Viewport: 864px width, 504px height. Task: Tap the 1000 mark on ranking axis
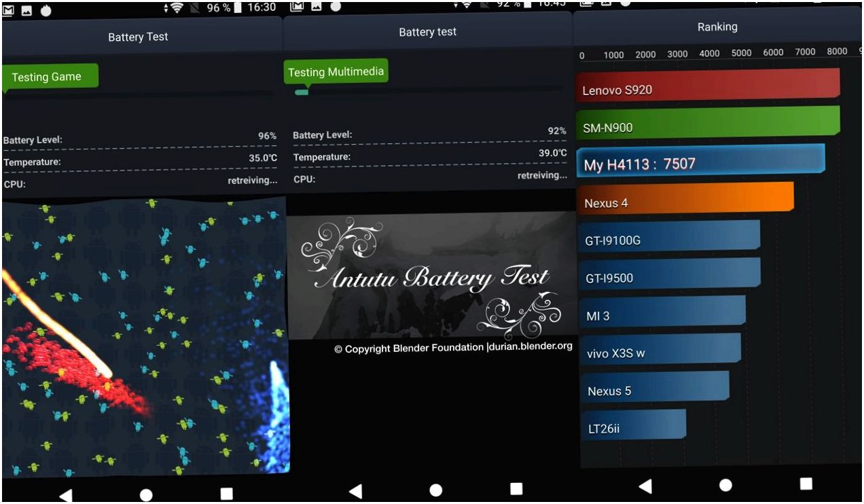coord(613,55)
